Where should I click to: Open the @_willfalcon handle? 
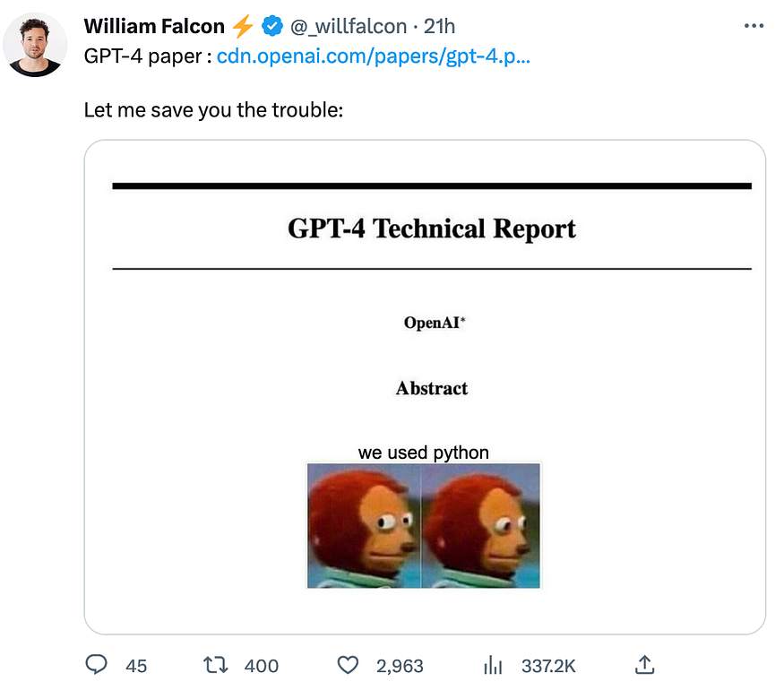[349, 26]
